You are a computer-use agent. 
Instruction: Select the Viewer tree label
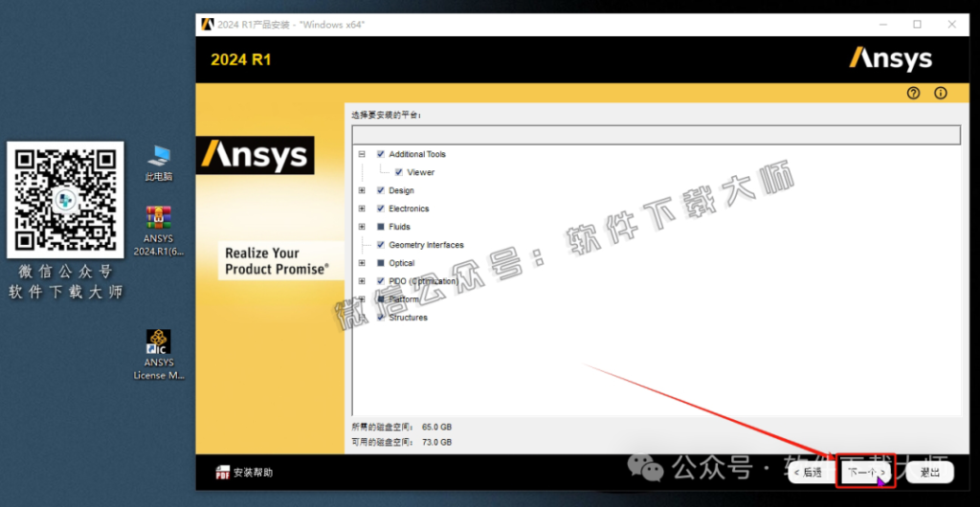point(421,172)
